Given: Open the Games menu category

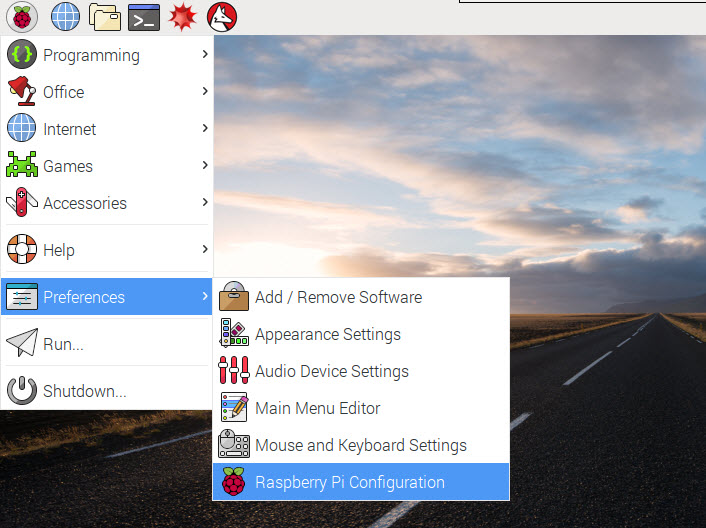Looking at the screenshot, I should [x=107, y=165].
